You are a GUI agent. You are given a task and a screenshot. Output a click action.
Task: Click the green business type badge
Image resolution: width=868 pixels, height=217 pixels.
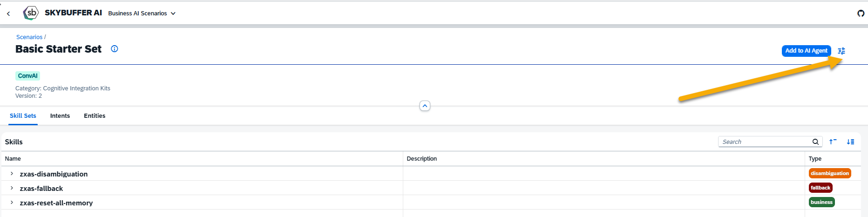pos(821,202)
